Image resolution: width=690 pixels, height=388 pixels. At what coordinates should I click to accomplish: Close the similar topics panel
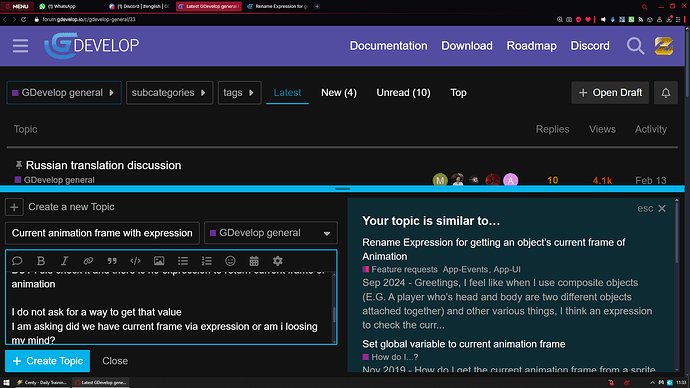point(662,209)
